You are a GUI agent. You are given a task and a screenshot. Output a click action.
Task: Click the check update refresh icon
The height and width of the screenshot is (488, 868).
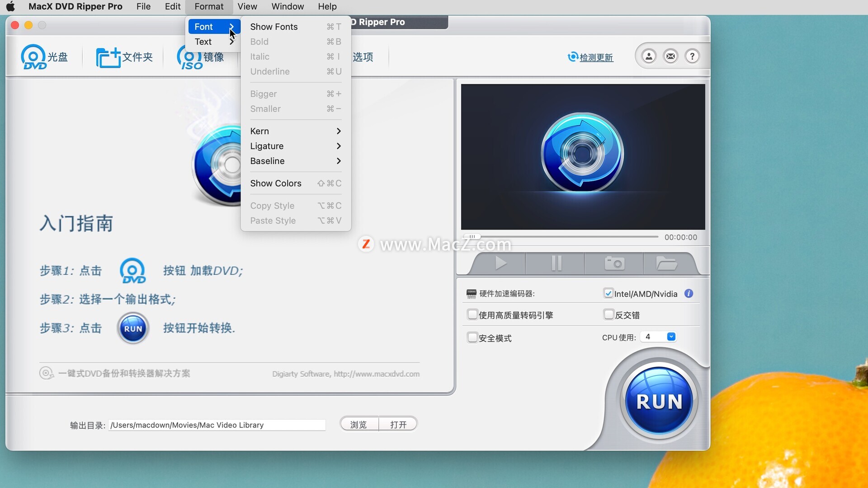573,57
